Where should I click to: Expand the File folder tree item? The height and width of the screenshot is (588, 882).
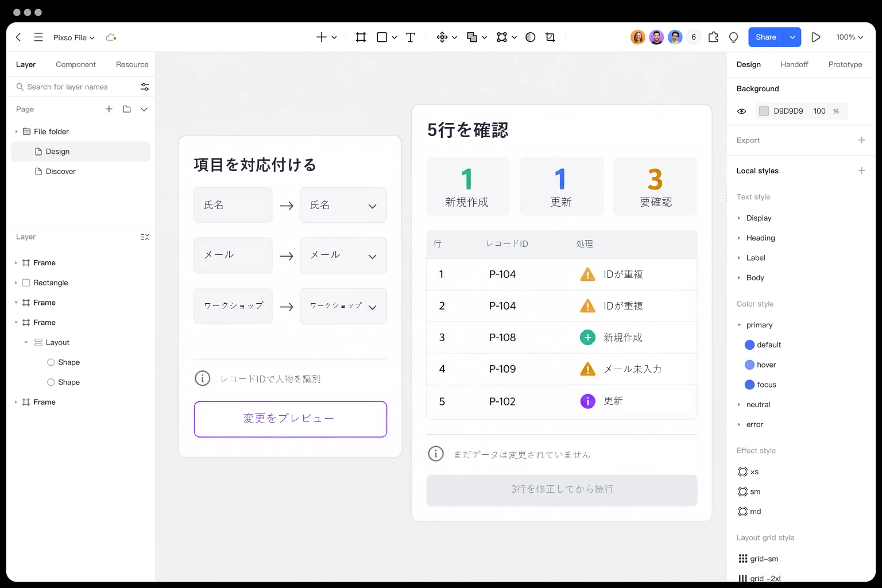pos(17,131)
